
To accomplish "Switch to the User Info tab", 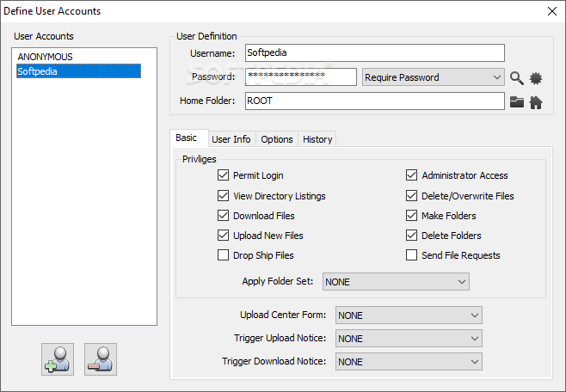I will 231,139.
